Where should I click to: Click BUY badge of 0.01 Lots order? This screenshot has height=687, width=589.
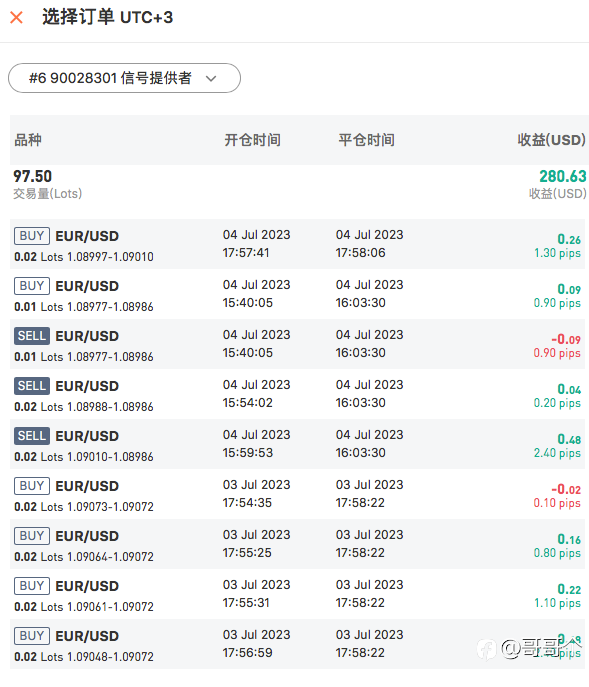coord(32,286)
